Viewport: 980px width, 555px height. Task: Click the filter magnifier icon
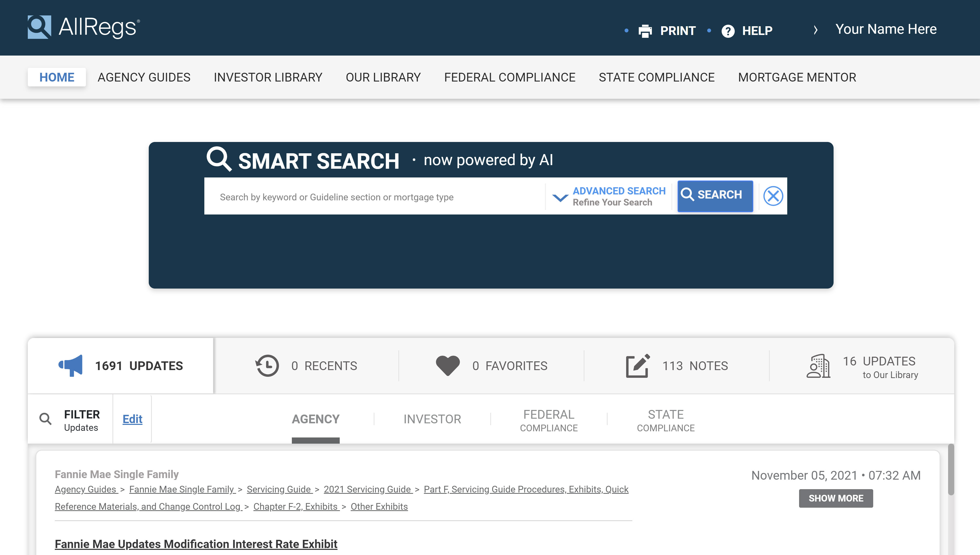click(45, 418)
